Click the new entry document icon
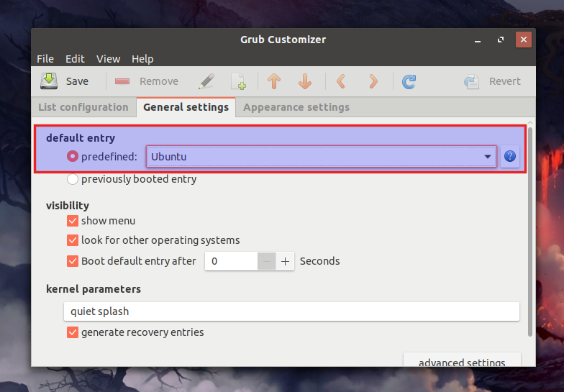This screenshot has width=564, height=392. pyautogui.click(x=238, y=81)
